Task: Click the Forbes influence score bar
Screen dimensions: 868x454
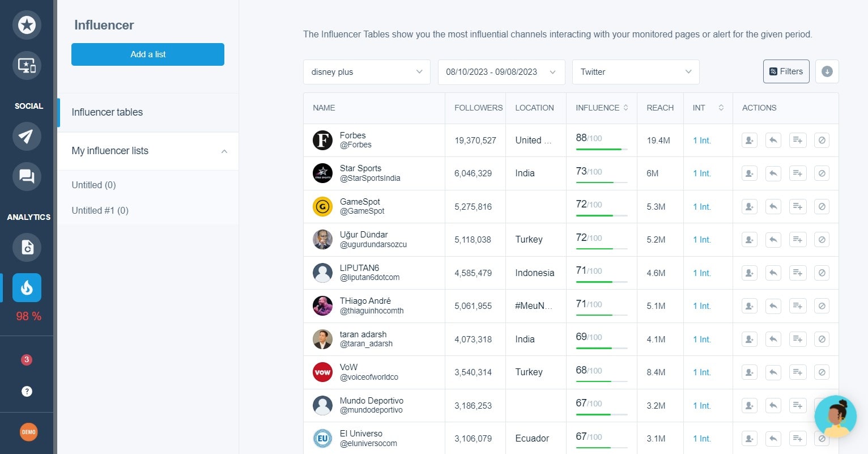Action: tap(602, 149)
